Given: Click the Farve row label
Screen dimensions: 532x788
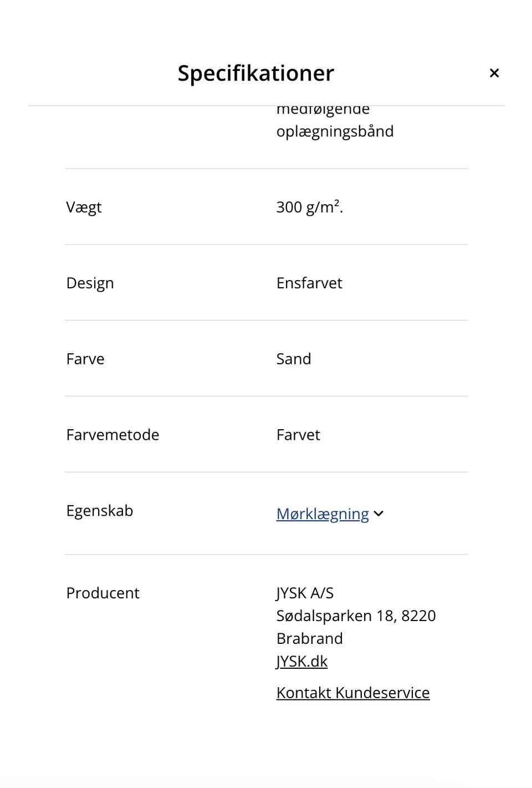Looking at the screenshot, I should click(x=85, y=359).
